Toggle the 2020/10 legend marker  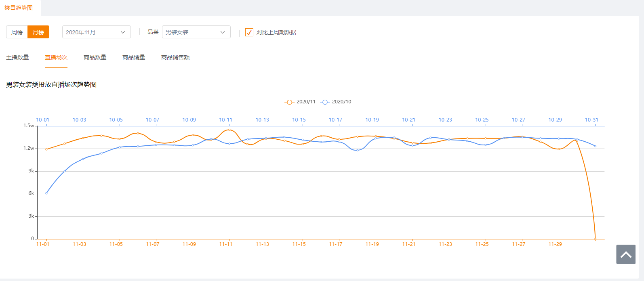pos(325,102)
